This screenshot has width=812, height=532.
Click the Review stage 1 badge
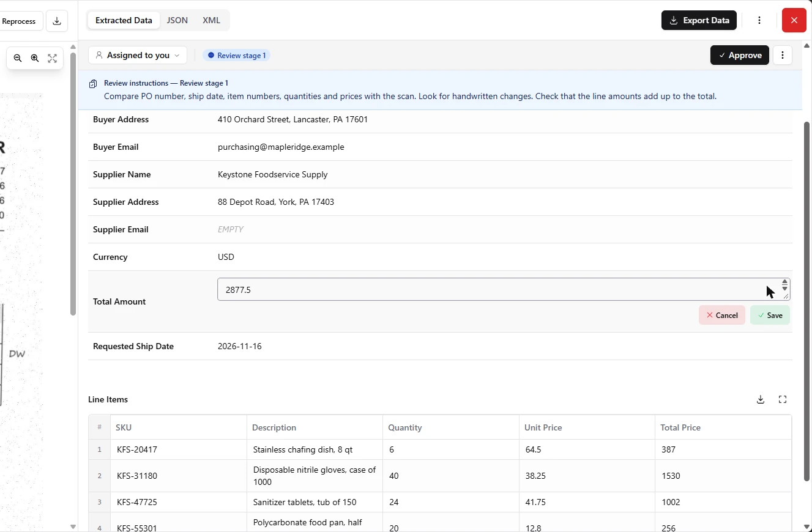pyautogui.click(x=237, y=55)
